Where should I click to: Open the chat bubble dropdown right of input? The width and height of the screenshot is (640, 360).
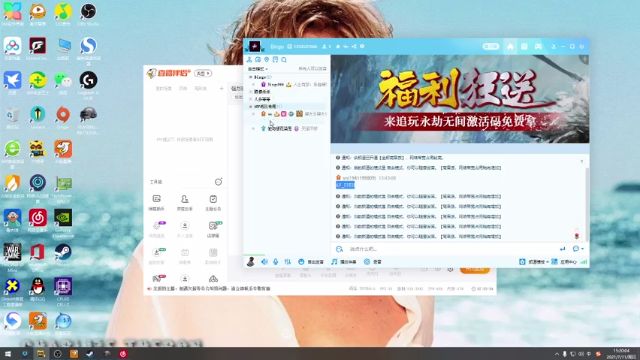[x=578, y=249]
